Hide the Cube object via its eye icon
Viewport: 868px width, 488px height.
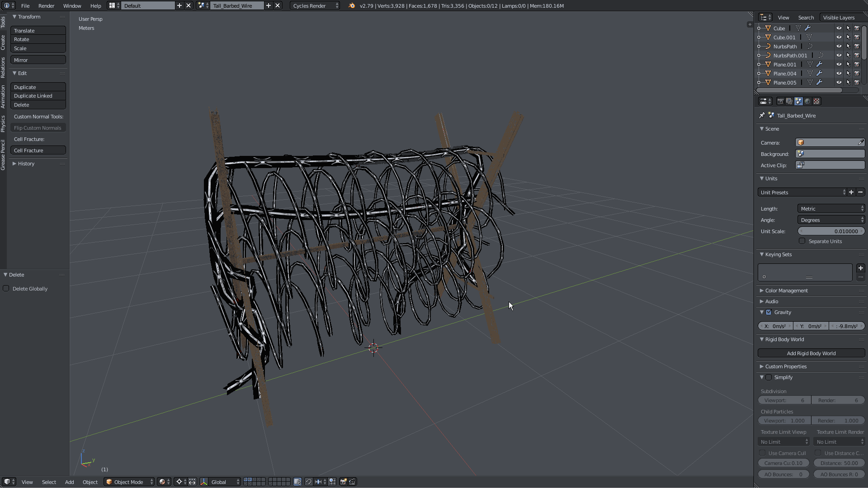tap(839, 28)
